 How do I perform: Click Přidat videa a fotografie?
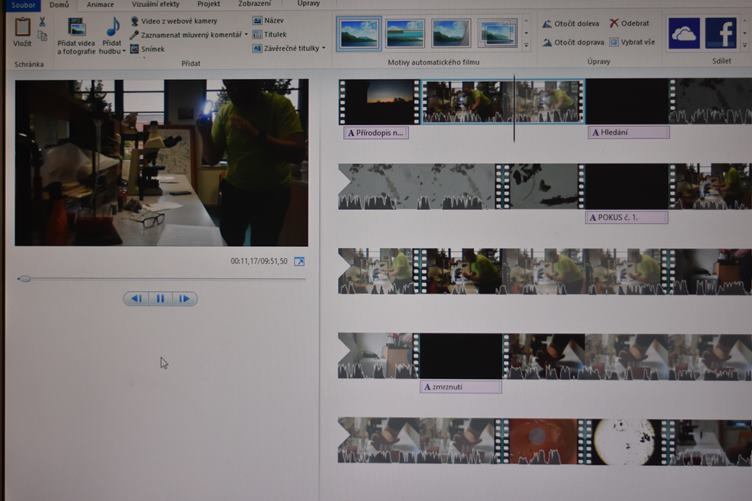(x=76, y=36)
